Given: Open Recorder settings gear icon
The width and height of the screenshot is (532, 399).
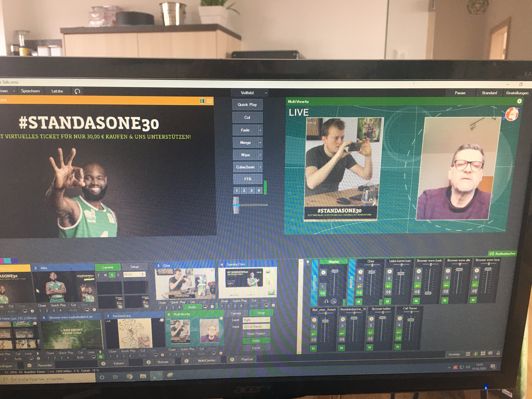Looking at the screenshot, I should click(x=29, y=365).
